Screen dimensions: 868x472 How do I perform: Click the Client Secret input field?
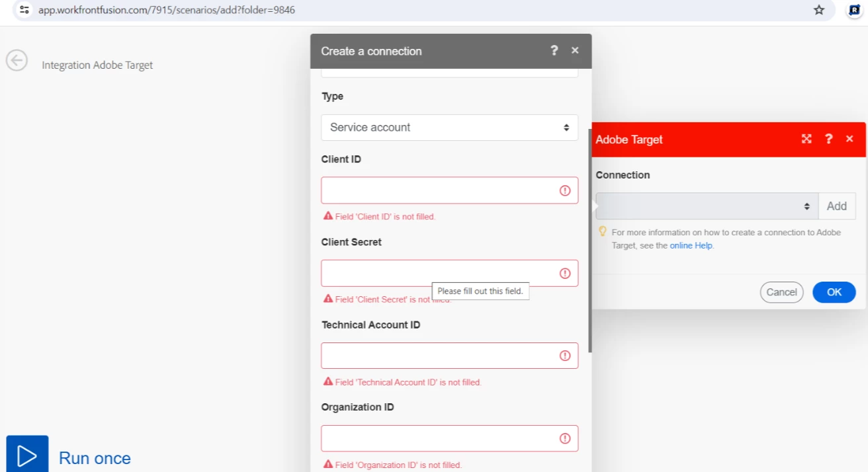click(x=450, y=273)
